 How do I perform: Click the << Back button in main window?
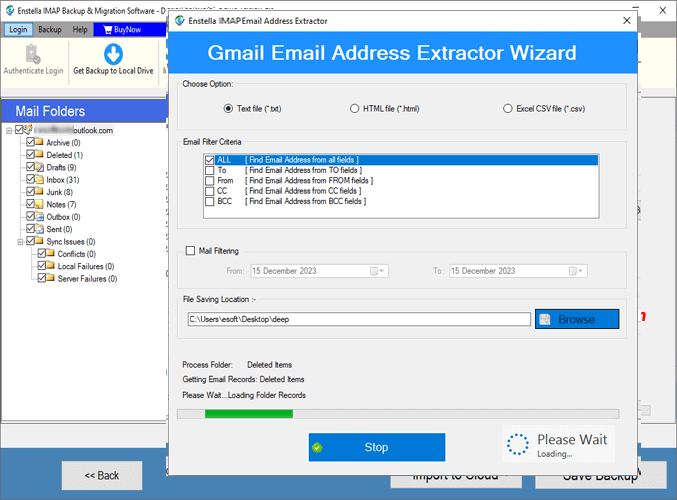coord(102,475)
